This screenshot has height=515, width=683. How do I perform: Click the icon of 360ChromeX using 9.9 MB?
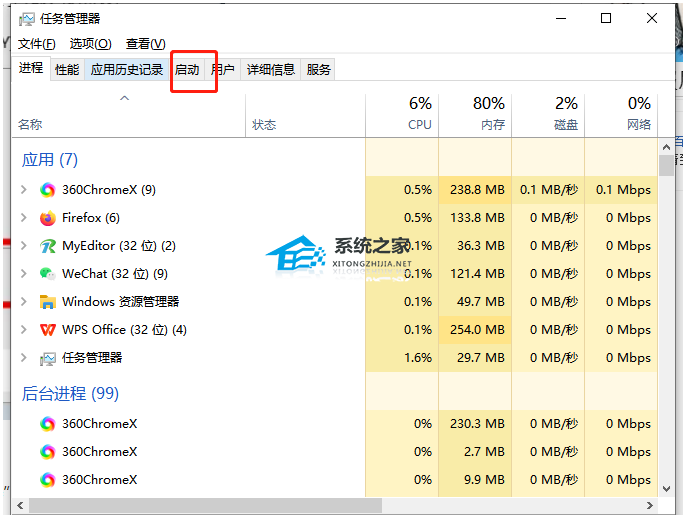tap(47, 480)
